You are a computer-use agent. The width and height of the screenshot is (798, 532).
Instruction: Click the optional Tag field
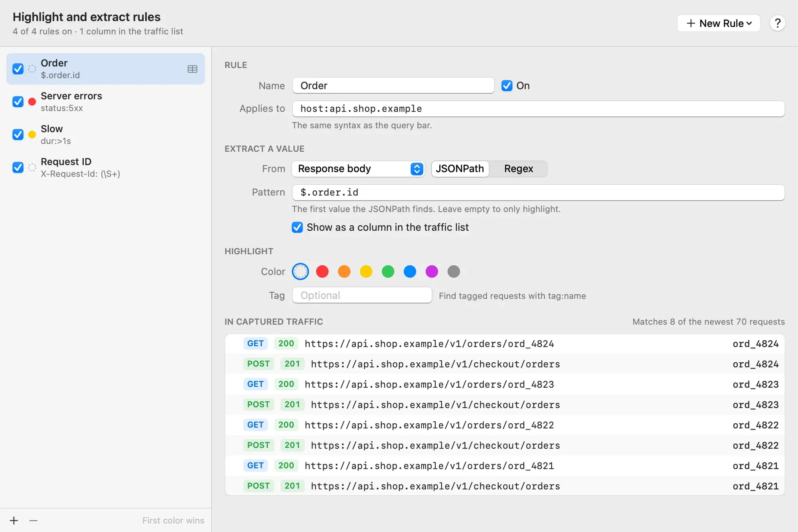click(362, 295)
